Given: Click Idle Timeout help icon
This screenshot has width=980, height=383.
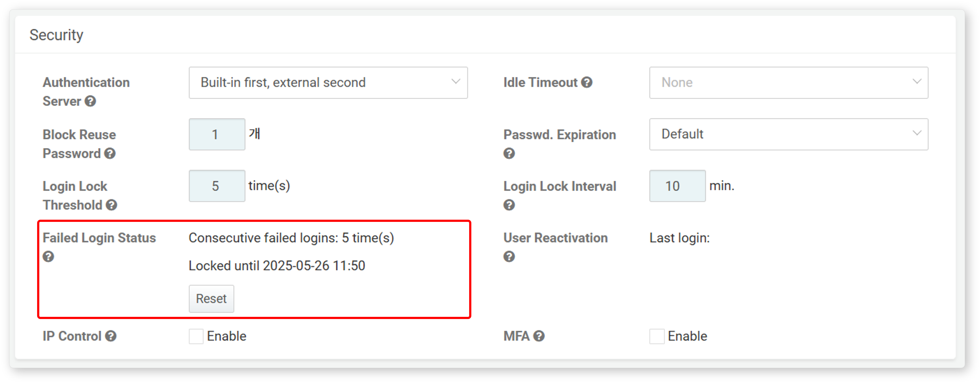Looking at the screenshot, I should tap(587, 82).
